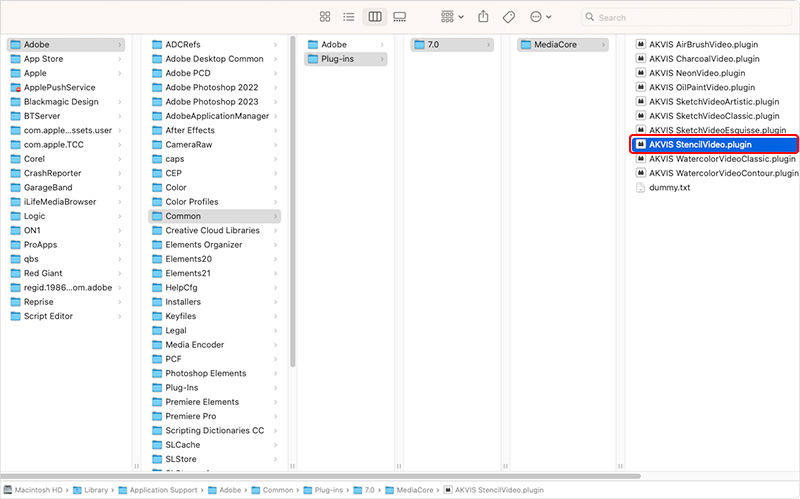800x499 pixels.
Task: Open the More actions ellipsis menu
Action: [540, 17]
